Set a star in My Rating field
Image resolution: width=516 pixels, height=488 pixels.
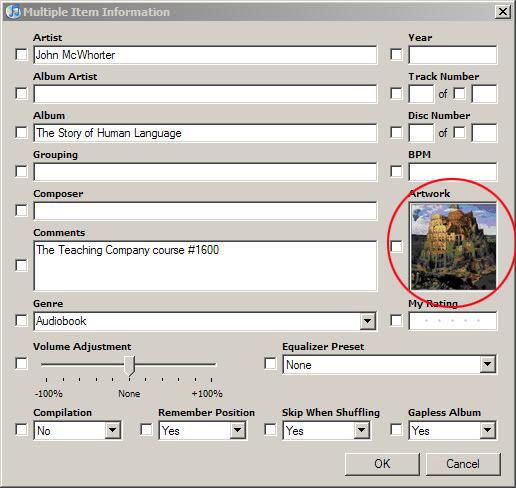click(x=453, y=321)
